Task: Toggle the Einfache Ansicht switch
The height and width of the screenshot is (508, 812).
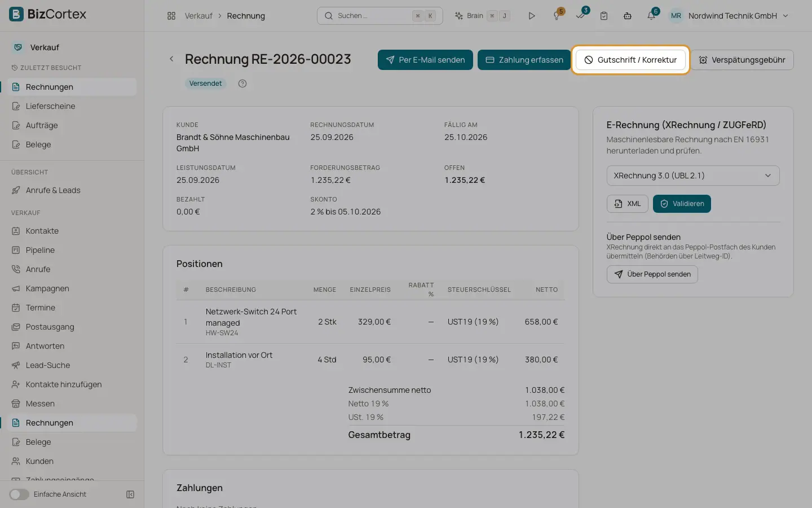Action: [x=19, y=494]
